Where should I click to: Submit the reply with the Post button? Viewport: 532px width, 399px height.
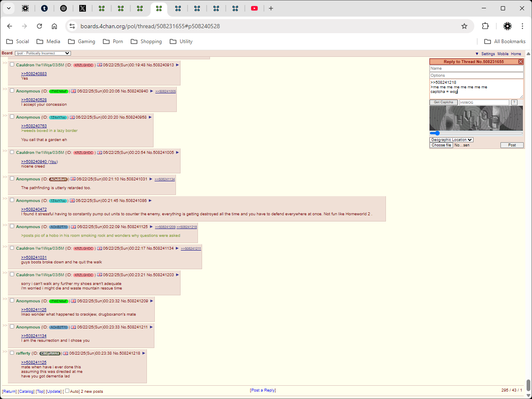point(512,145)
